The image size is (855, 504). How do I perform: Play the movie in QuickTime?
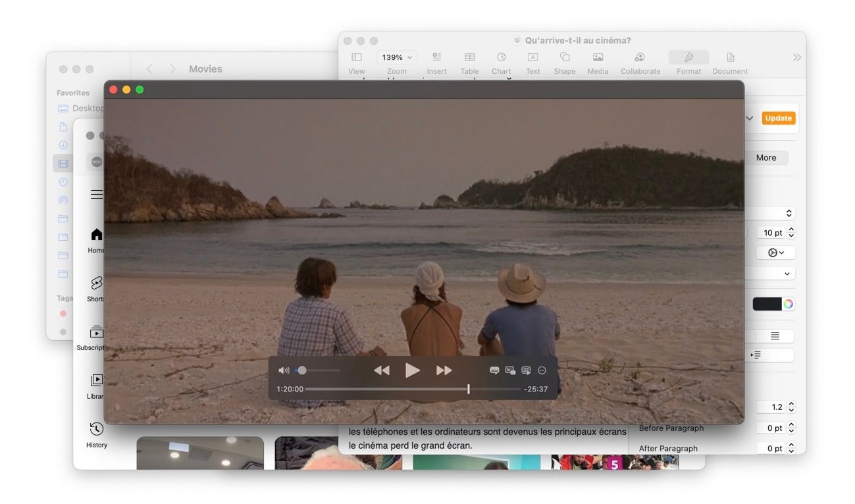point(413,370)
